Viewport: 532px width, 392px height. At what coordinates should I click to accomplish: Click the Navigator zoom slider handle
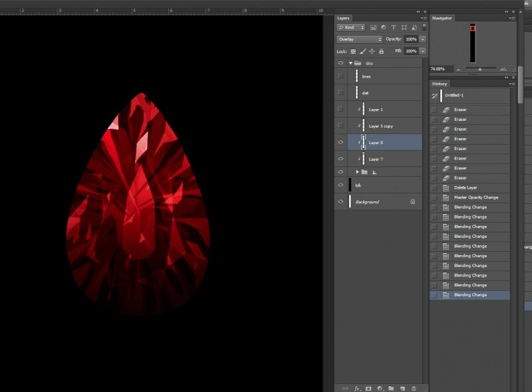[480, 68]
